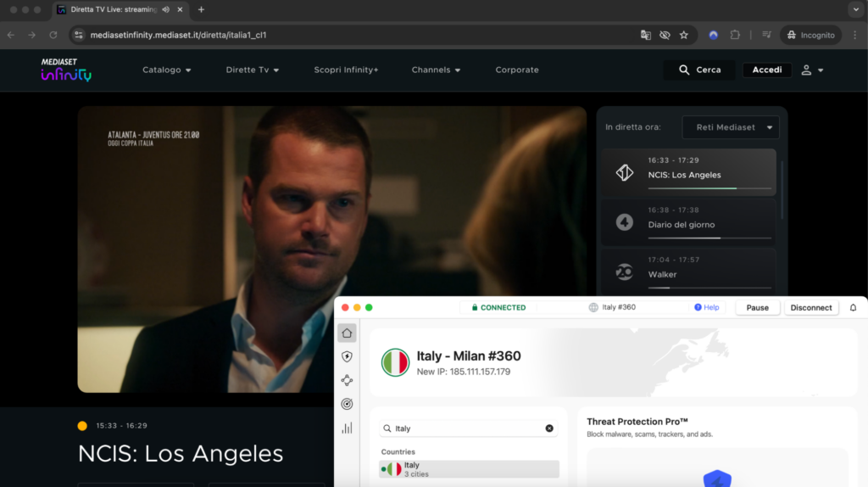The image size is (868, 487).
Task: Click the Threat Protection Pro heading
Action: (637, 422)
